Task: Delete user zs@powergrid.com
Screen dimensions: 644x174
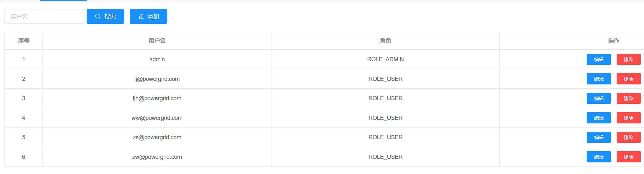Action: coord(628,137)
